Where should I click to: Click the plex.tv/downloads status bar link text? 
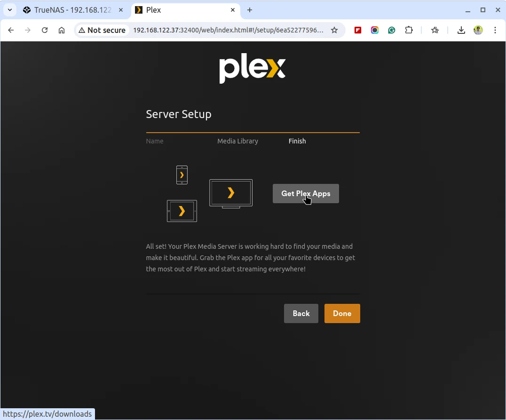(47, 414)
